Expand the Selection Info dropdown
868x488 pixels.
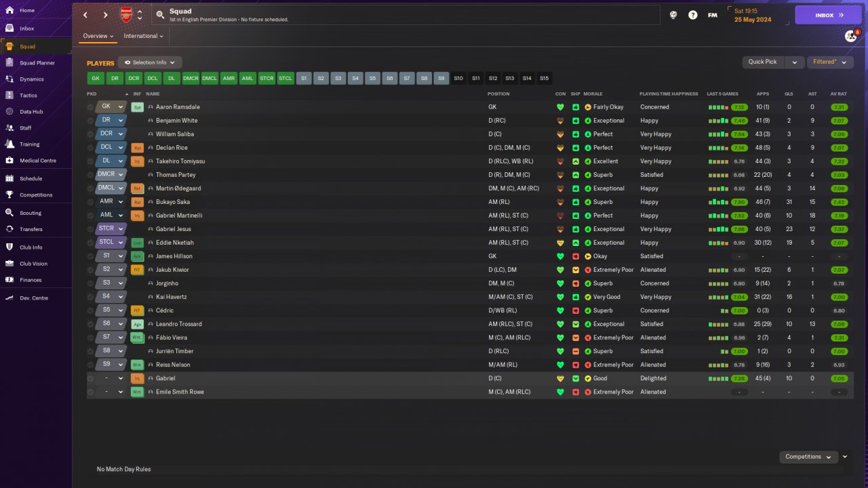click(150, 62)
